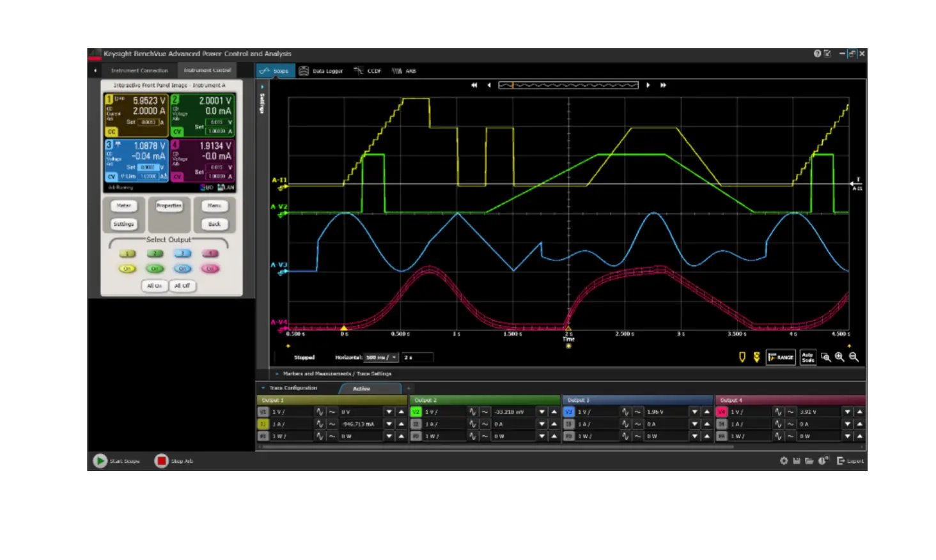Switch to the Instrument Connection tab

coord(140,70)
